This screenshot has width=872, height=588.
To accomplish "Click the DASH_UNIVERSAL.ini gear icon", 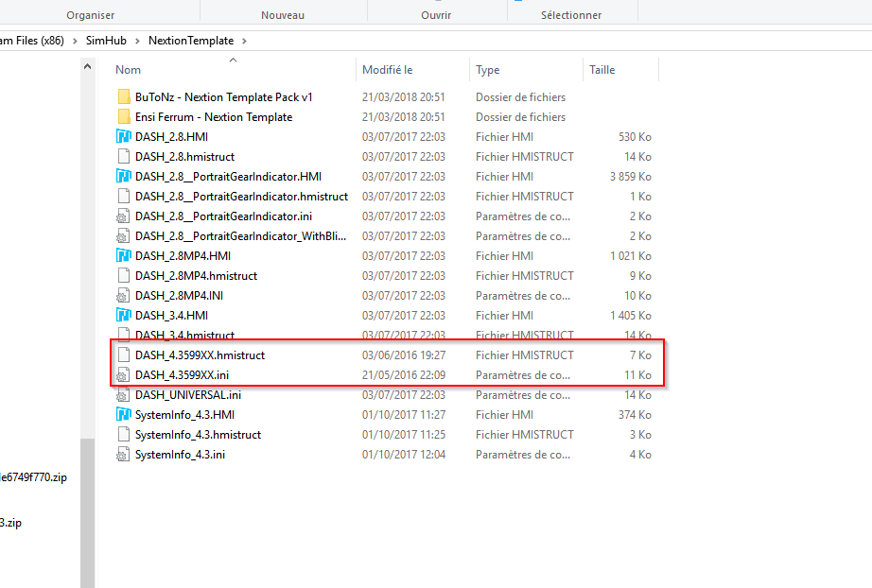I will 124,394.
